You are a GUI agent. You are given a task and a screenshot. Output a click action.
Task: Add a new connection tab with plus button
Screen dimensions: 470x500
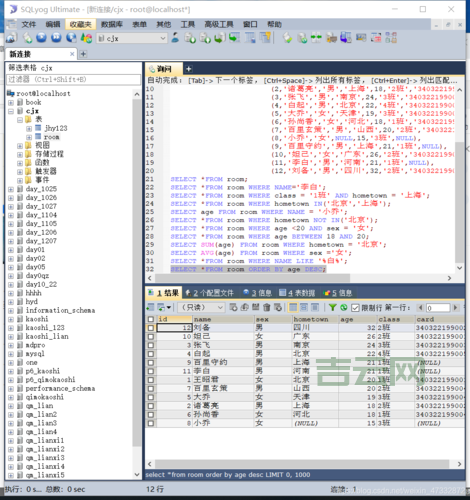pos(83,54)
